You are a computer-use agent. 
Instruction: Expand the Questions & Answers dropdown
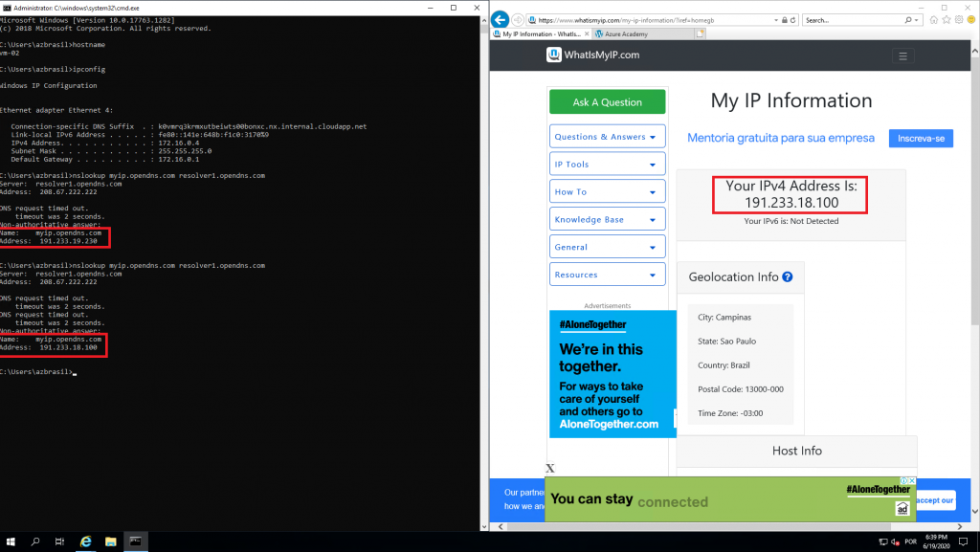point(607,137)
